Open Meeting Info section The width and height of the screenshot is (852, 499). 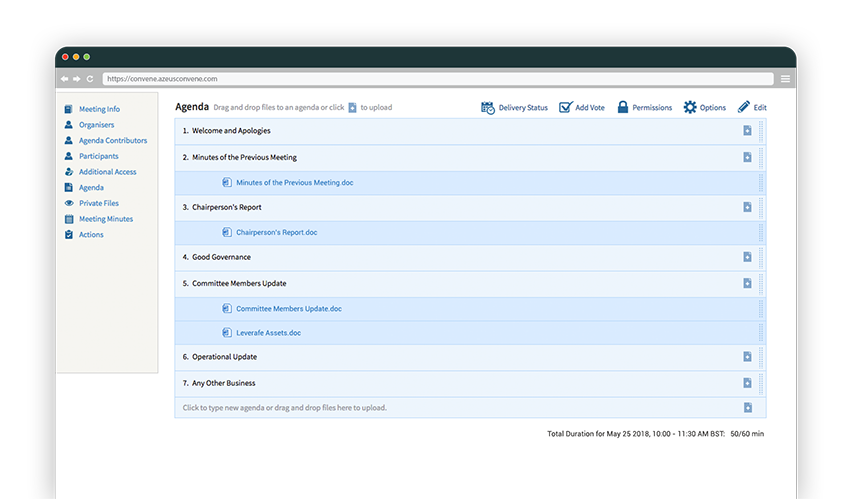pos(99,109)
